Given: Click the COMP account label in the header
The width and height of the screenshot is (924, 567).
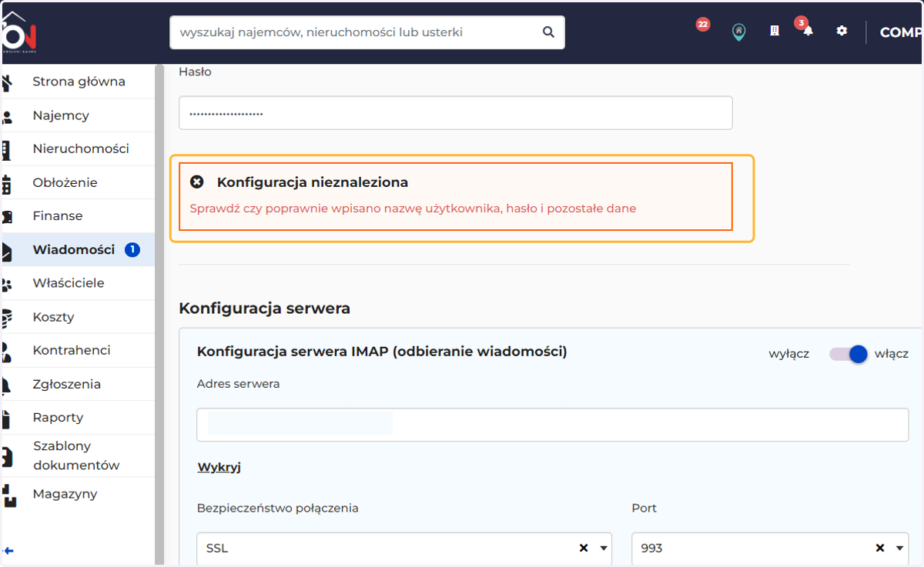Looking at the screenshot, I should click(901, 32).
